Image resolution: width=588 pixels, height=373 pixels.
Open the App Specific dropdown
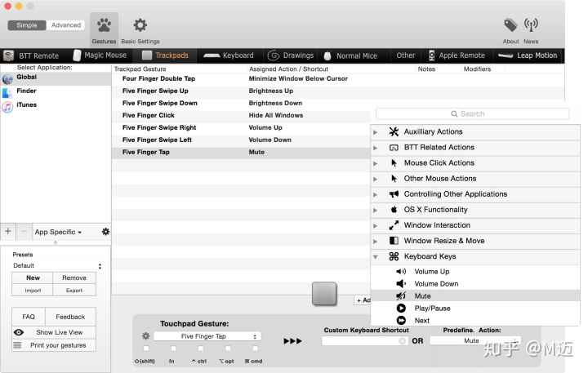point(58,232)
